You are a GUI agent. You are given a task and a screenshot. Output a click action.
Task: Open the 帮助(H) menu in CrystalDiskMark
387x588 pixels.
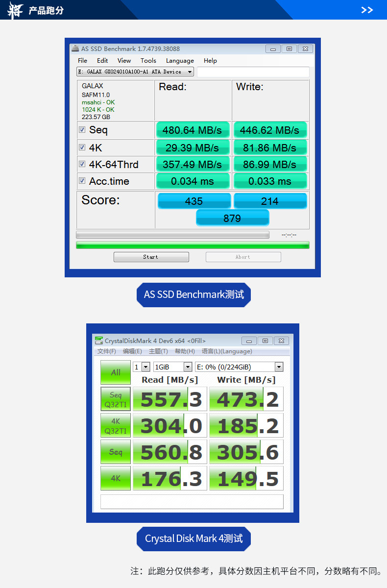click(185, 351)
